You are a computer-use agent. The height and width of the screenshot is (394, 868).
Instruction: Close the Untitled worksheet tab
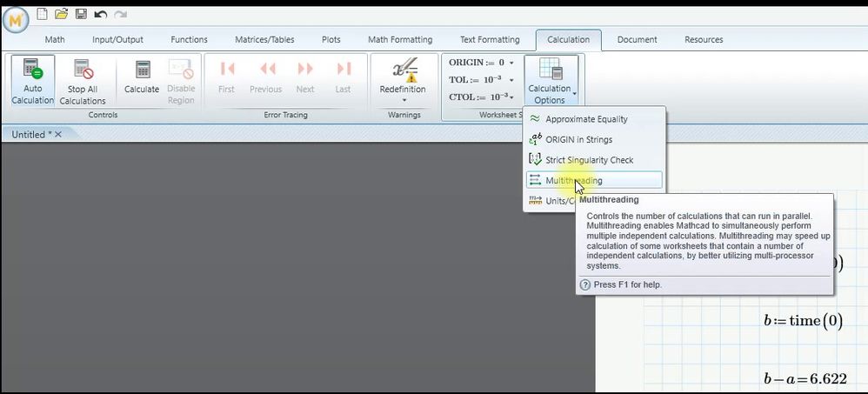(x=58, y=135)
